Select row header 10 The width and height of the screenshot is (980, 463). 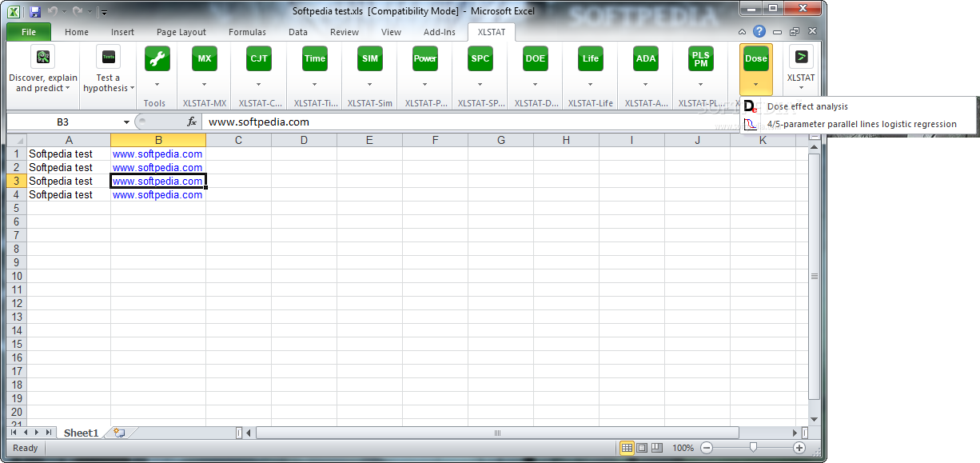tap(17, 276)
